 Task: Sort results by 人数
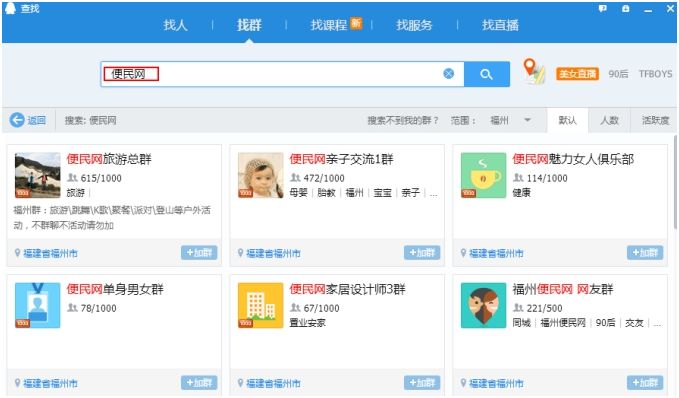pos(609,120)
